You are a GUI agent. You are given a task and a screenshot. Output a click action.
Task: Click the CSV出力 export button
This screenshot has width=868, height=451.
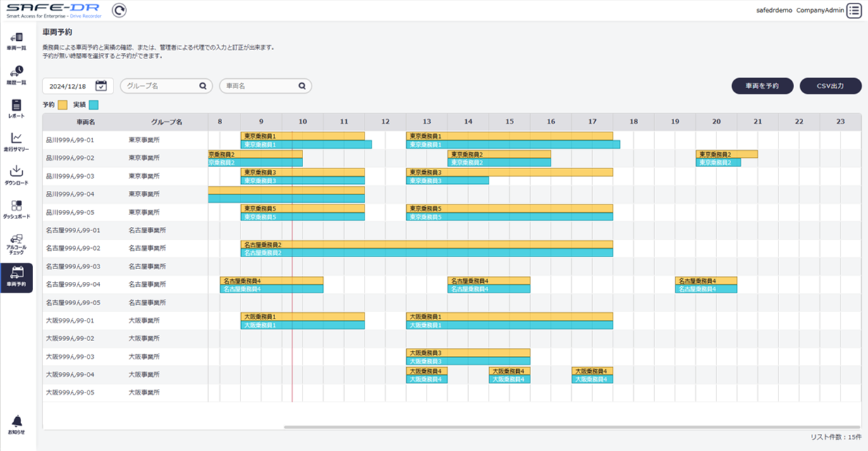tap(830, 86)
